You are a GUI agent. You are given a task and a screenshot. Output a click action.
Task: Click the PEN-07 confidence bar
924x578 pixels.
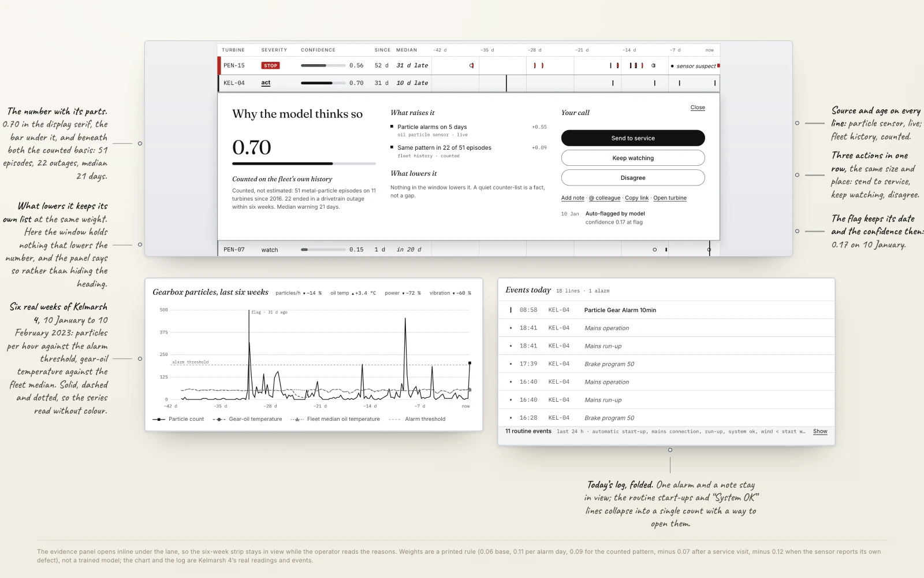click(x=323, y=250)
